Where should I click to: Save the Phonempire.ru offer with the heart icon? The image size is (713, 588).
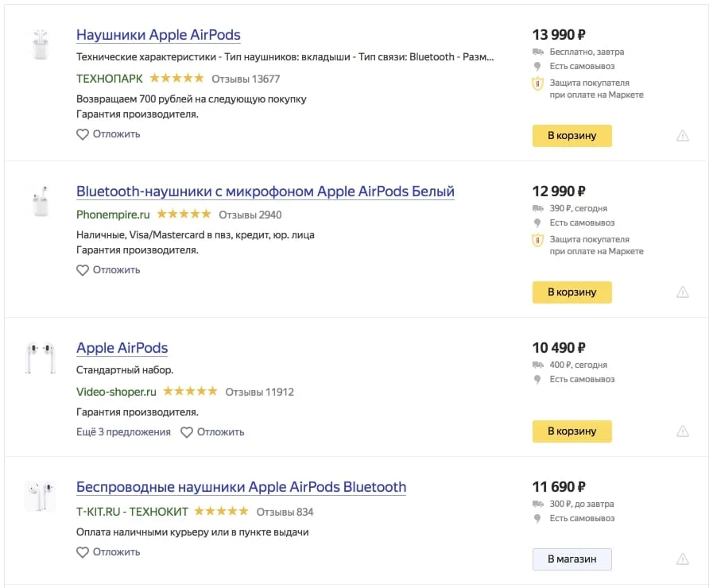click(83, 270)
